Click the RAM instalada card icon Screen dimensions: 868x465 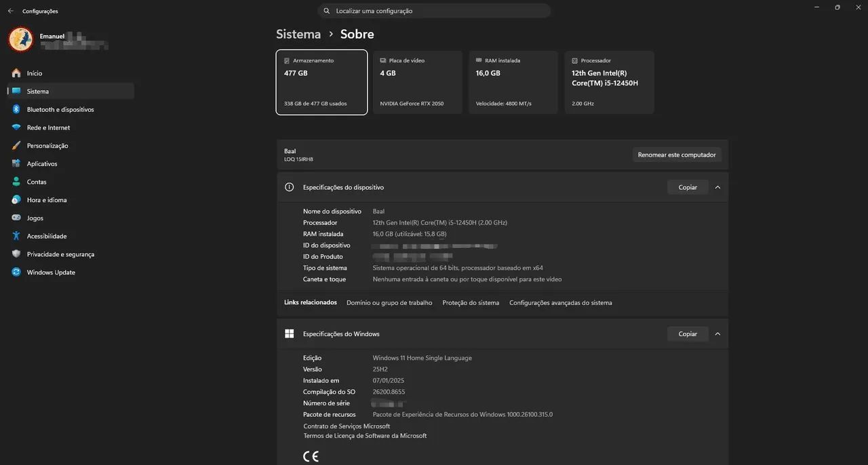click(479, 61)
